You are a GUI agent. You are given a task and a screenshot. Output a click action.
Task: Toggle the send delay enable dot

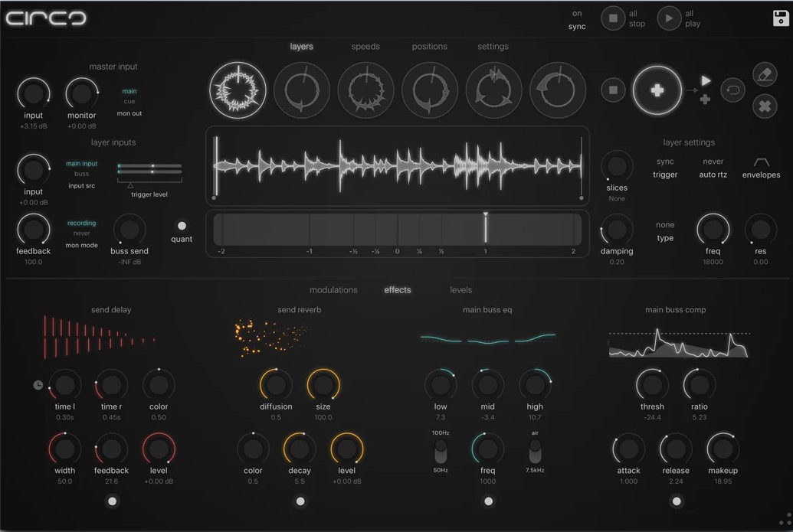(113, 501)
